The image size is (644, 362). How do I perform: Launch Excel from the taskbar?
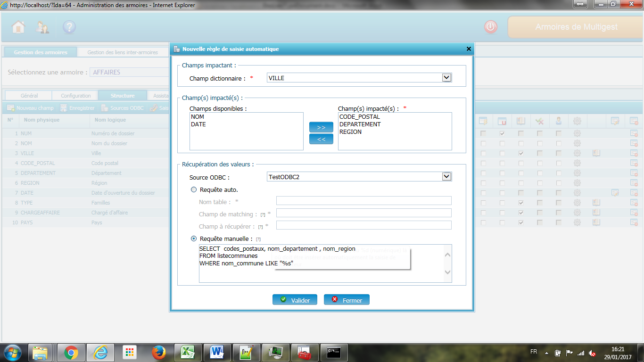(x=188, y=352)
